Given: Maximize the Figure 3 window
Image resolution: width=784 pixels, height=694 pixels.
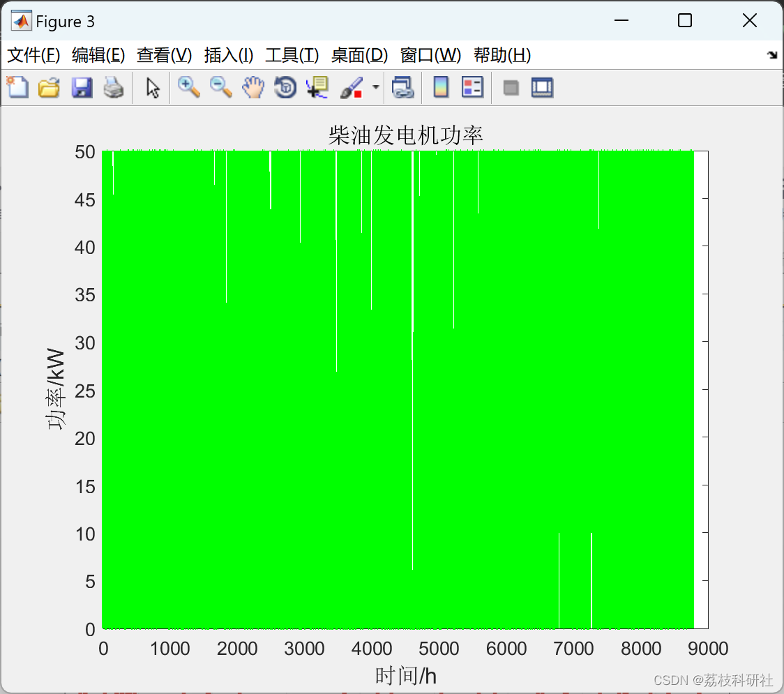Looking at the screenshot, I should coord(684,20).
